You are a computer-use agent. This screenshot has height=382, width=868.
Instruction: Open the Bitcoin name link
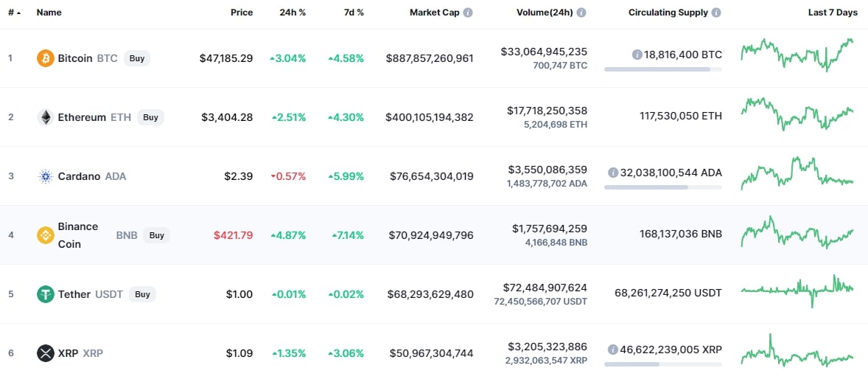click(x=74, y=58)
